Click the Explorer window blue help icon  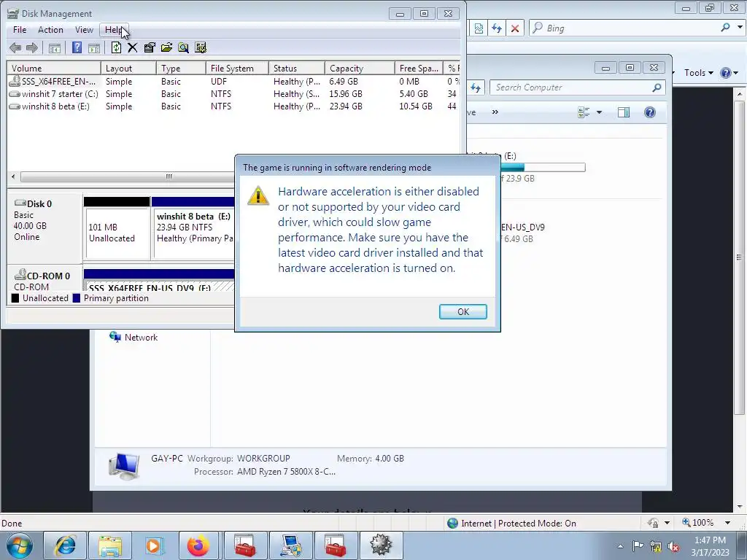pos(650,112)
